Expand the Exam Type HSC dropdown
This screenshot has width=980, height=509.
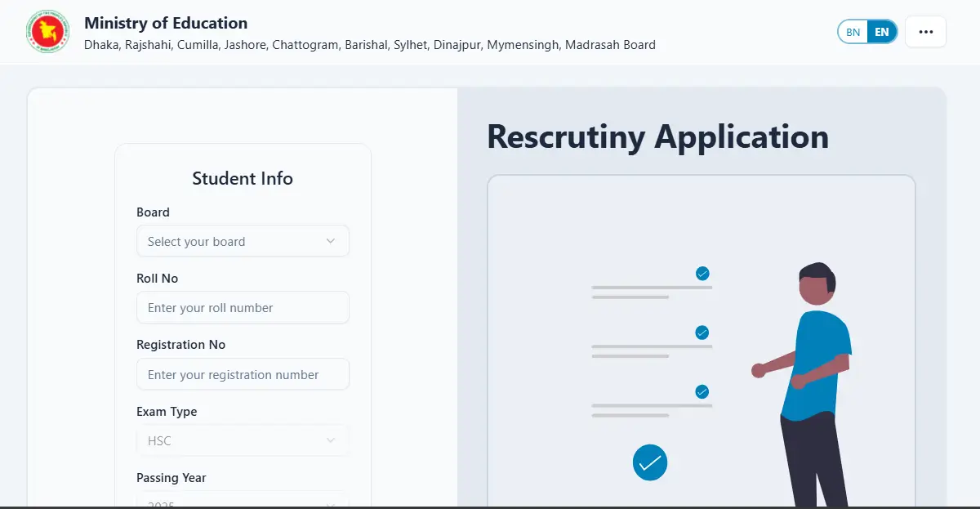242,440
